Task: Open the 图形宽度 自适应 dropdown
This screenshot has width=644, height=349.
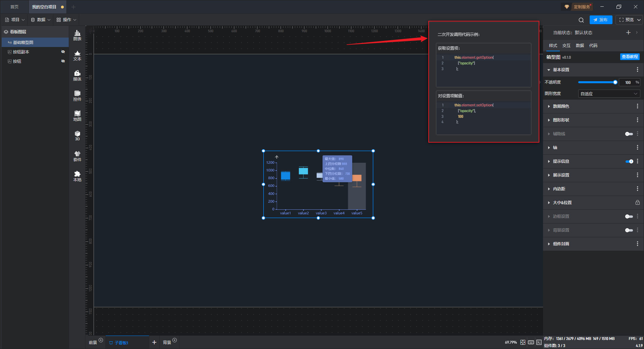Action: coord(609,94)
